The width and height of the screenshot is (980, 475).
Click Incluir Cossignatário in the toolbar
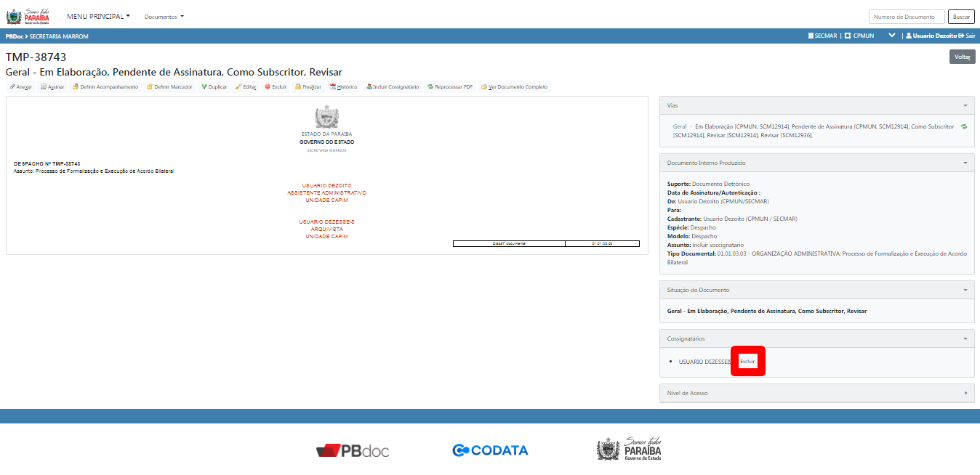(393, 87)
